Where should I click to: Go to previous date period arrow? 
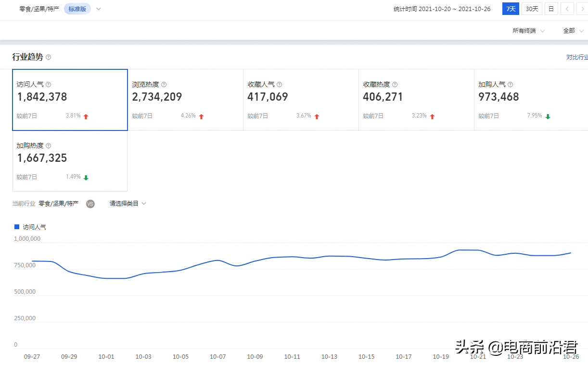click(x=568, y=9)
